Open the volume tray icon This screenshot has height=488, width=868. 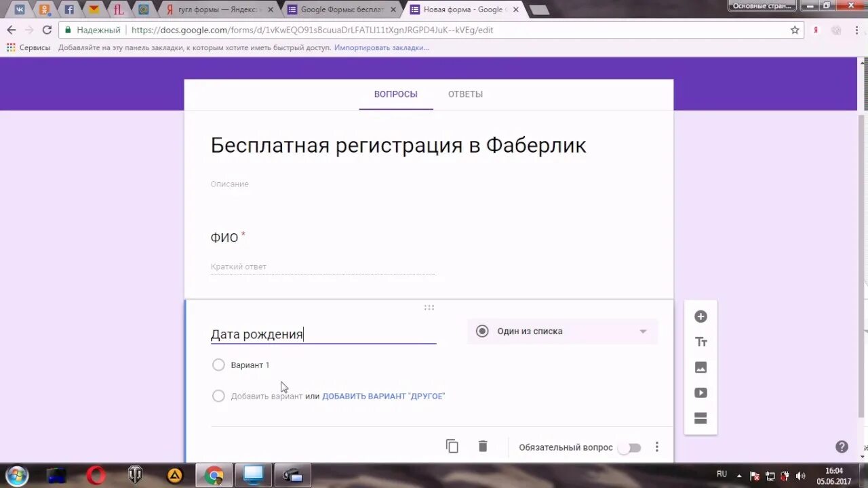[x=801, y=476]
